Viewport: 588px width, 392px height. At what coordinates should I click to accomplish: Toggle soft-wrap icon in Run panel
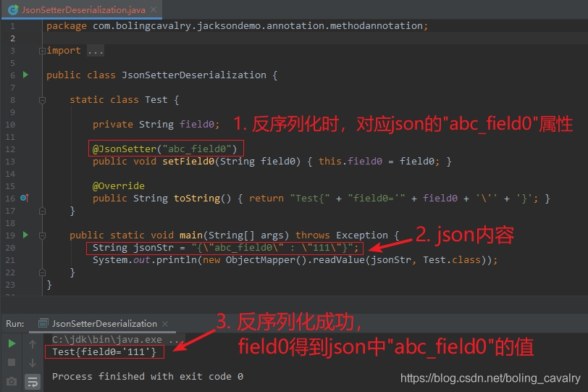point(33,382)
